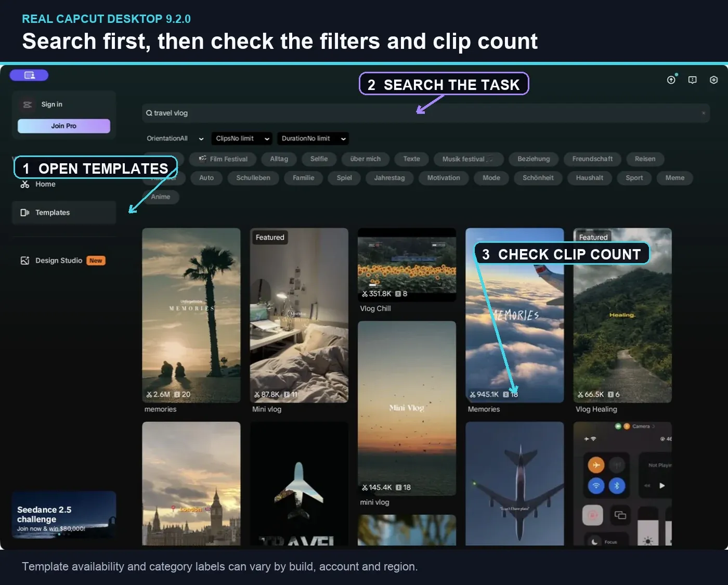Select the Selfie category tag
The height and width of the screenshot is (585, 728).
click(319, 159)
